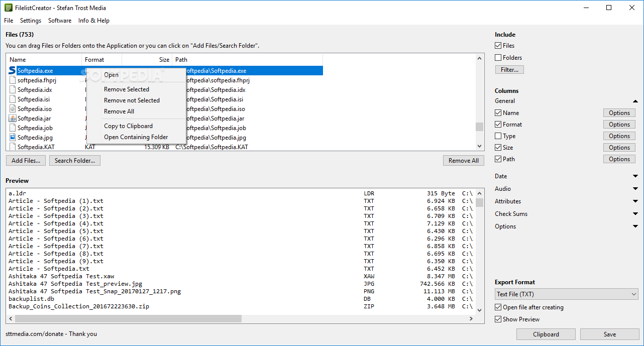Click the Softpedia.isi file icon
The image size is (644, 346).
[x=13, y=99]
